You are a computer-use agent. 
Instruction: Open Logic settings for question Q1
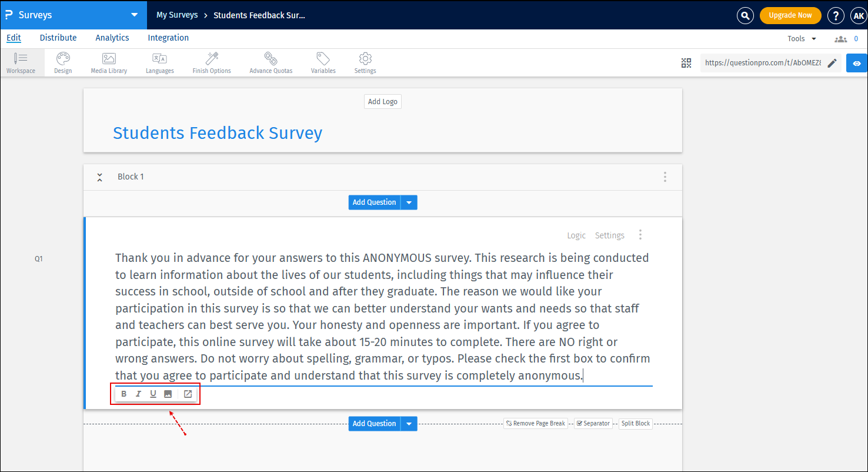576,235
